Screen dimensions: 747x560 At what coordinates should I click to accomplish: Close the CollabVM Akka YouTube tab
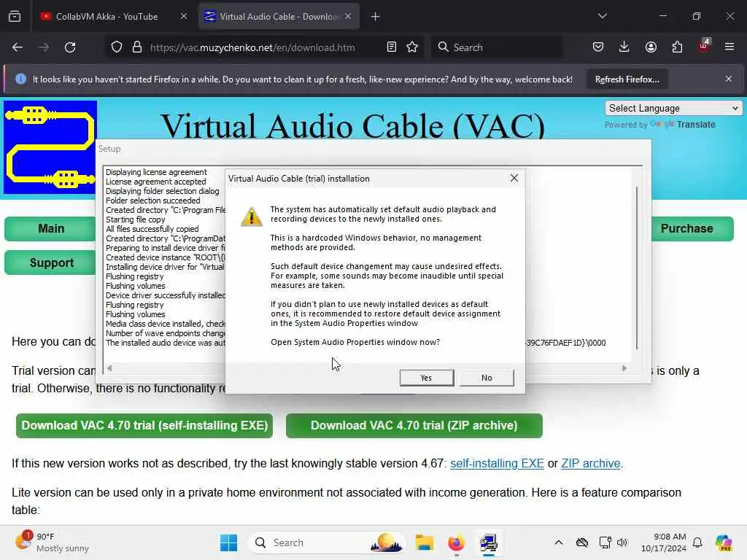(x=184, y=17)
